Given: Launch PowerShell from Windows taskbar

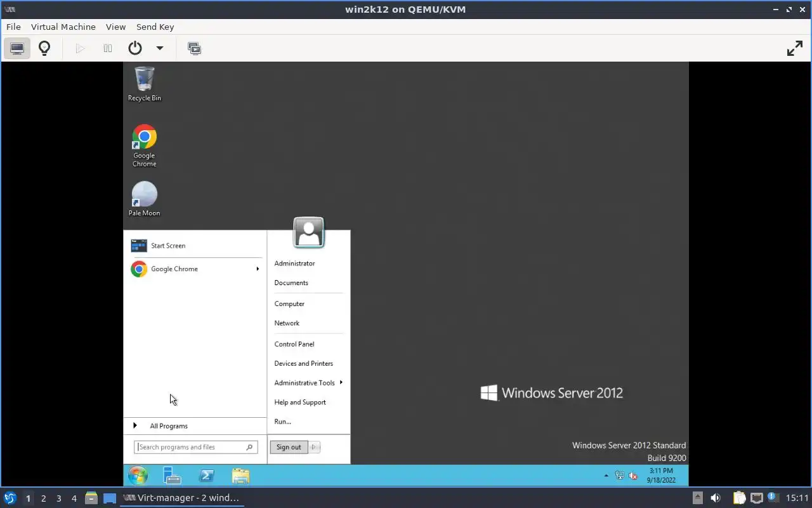Looking at the screenshot, I should pyautogui.click(x=207, y=476).
